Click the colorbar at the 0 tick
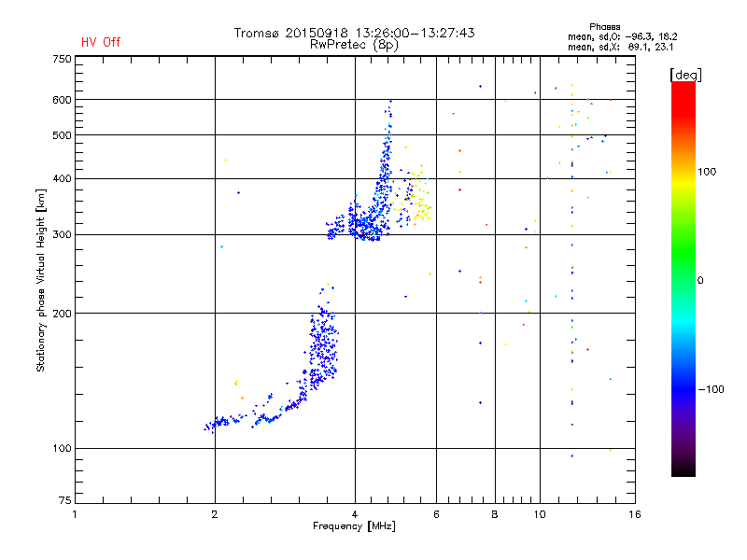The image size is (747, 560). [x=684, y=281]
